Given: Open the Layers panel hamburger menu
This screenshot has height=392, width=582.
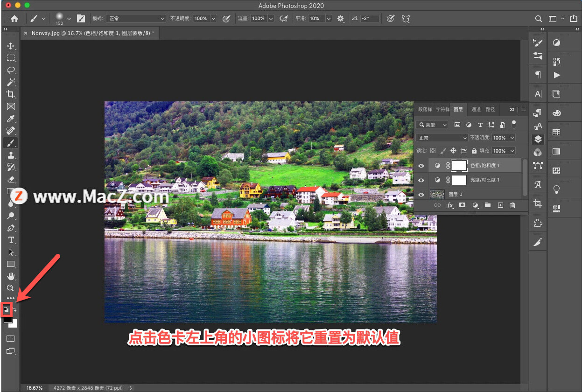Looking at the screenshot, I should pyautogui.click(x=524, y=110).
